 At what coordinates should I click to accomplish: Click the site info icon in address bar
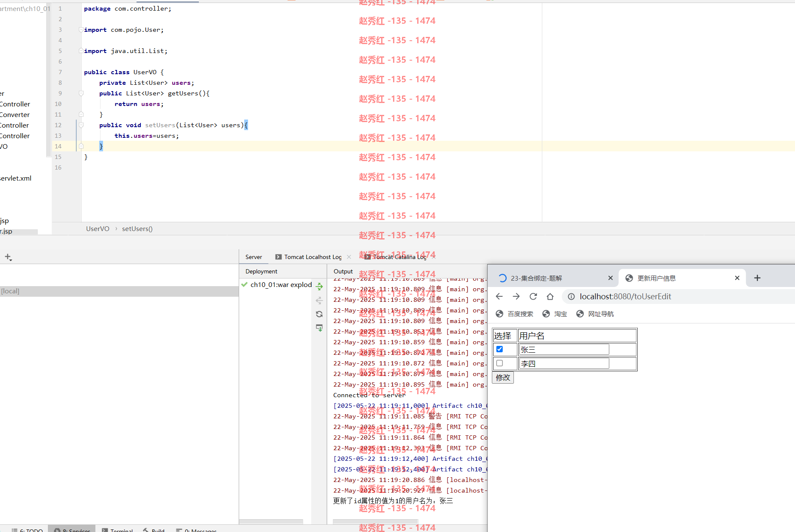click(571, 296)
